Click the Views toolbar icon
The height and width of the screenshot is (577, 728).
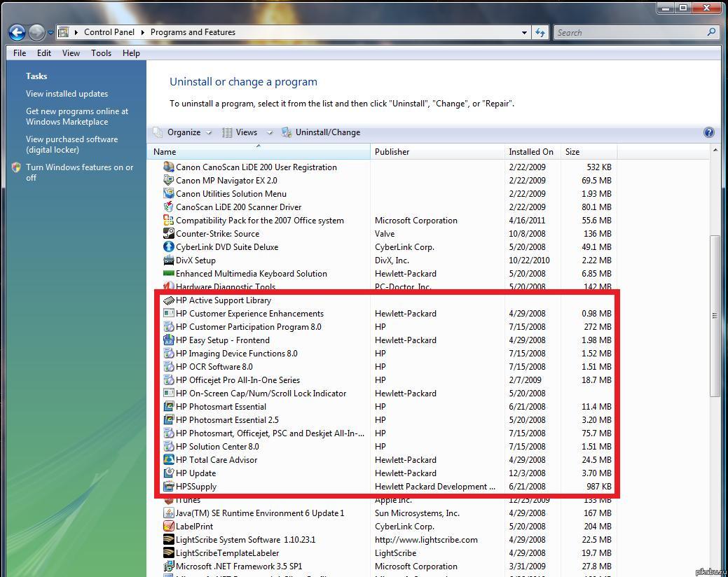click(x=227, y=132)
